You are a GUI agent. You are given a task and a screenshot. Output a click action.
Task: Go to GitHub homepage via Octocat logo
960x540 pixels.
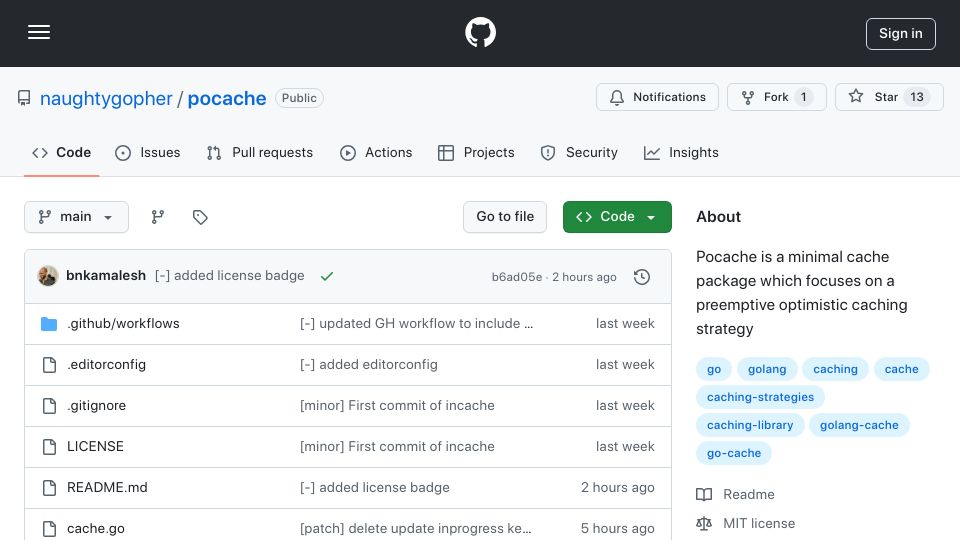pyautogui.click(x=480, y=32)
